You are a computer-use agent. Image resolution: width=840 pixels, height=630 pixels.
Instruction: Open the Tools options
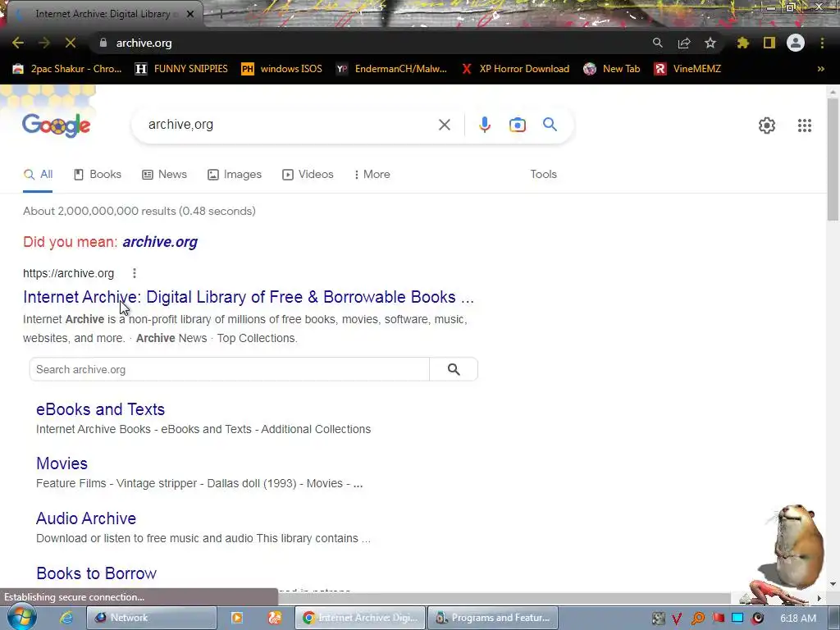tap(543, 174)
